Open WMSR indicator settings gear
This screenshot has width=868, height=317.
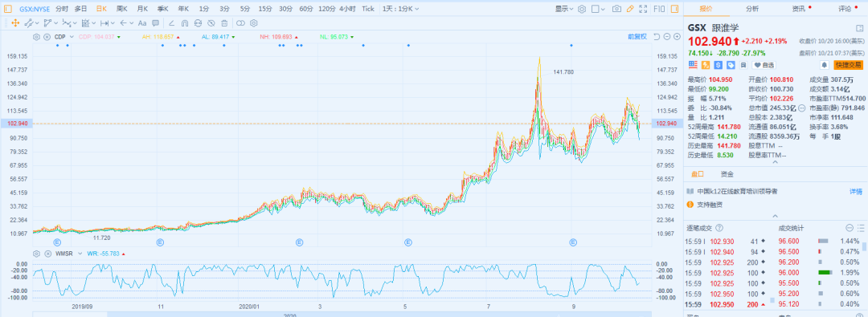[36, 254]
